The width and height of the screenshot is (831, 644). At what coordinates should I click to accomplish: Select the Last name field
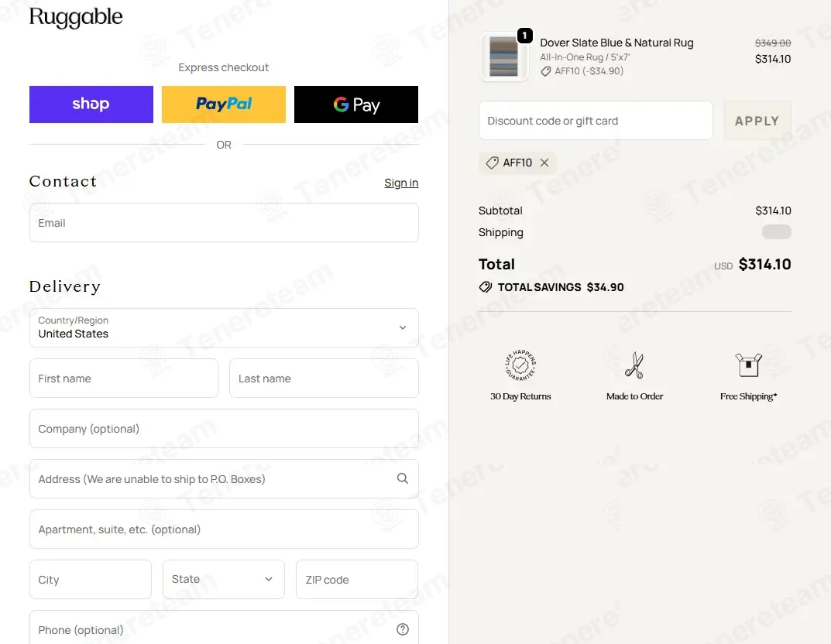tap(324, 379)
